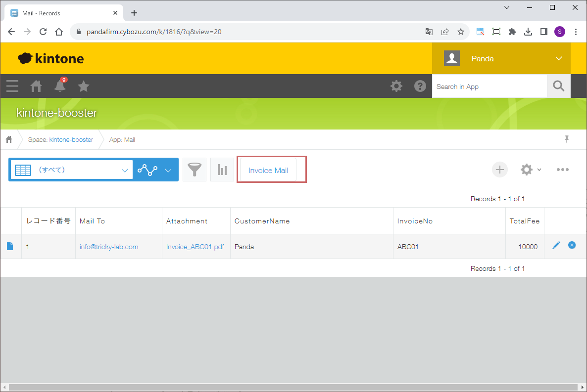Click the Invoice Mail button
587x392 pixels.
[x=268, y=170]
